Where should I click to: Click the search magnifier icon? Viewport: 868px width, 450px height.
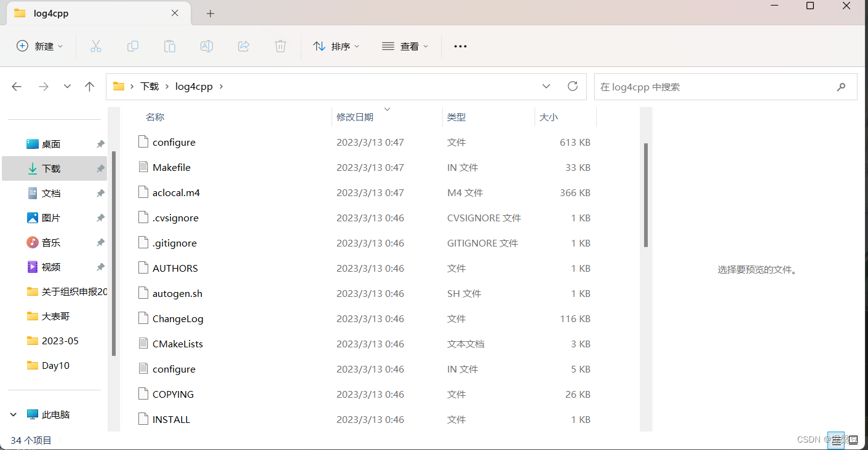[x=841, y=87]
